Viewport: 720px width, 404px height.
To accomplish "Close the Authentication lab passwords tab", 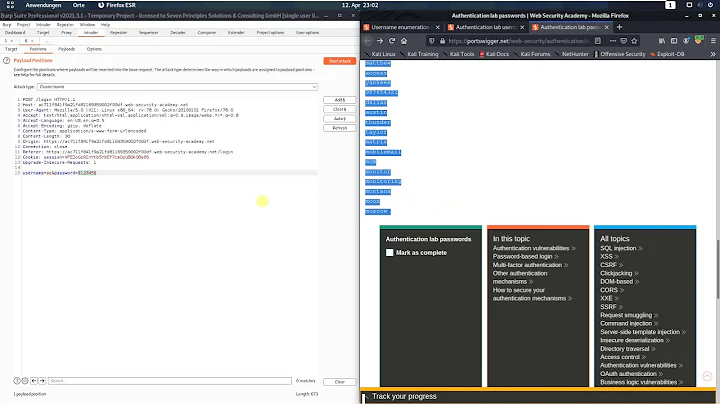I will (x=607, y=28).
